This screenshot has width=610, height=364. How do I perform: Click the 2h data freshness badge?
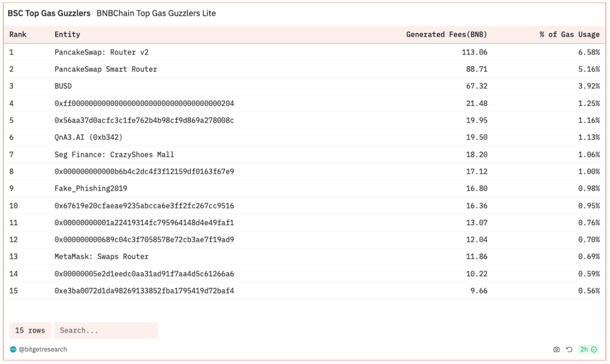(x=588, y=349)
